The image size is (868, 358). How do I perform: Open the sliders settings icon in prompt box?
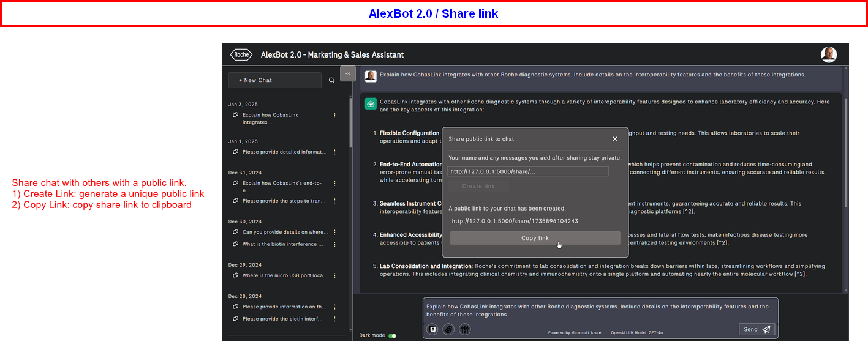click(465, 329)
